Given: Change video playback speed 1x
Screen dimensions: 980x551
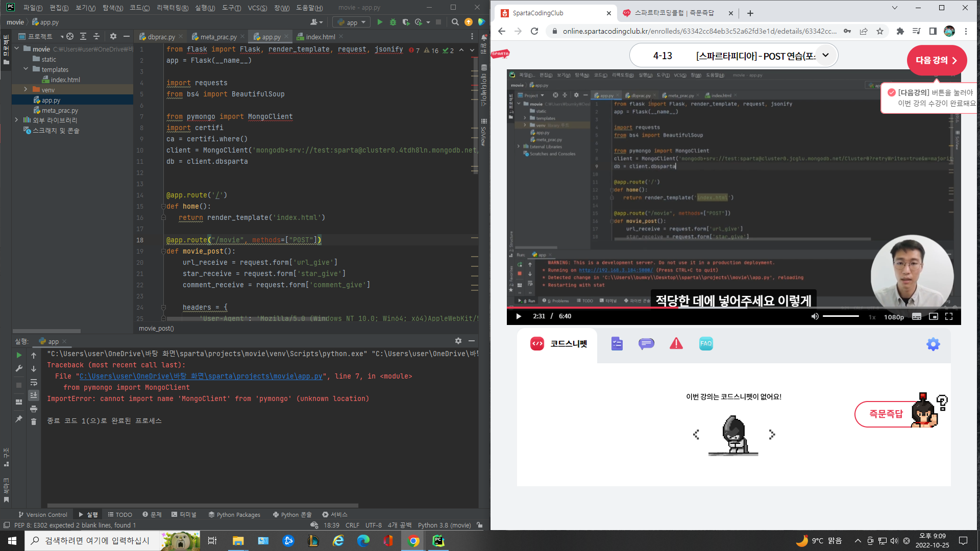Looking at the screenshot, I should point(872,317).
